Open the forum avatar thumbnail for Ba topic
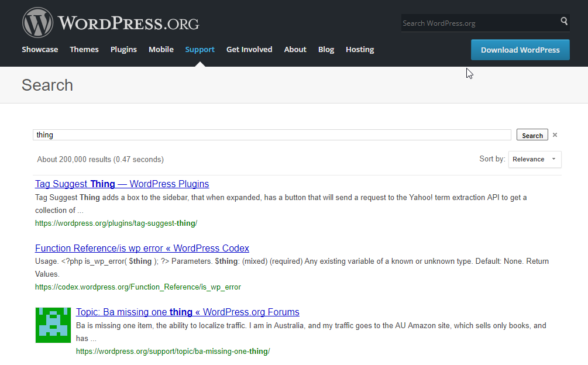This screenshot has width=588, height=365. 53,325
